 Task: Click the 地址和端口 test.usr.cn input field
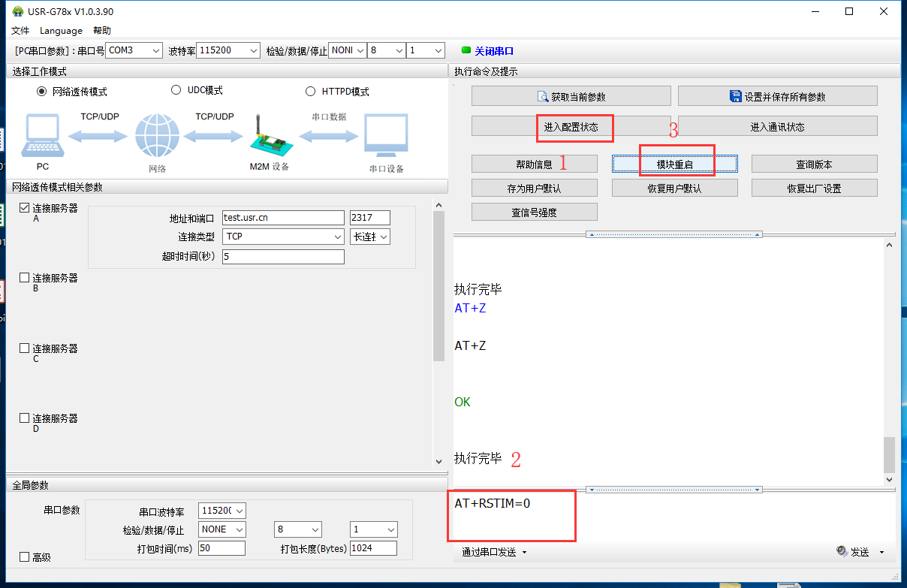282,218
